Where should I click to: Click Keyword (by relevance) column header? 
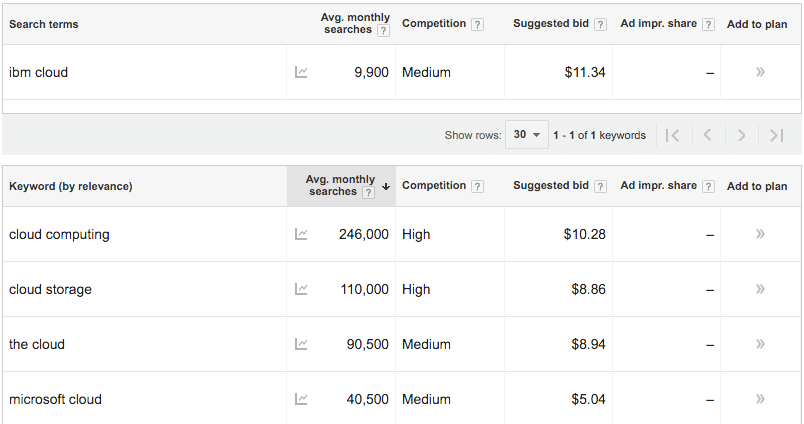point(71,186)
